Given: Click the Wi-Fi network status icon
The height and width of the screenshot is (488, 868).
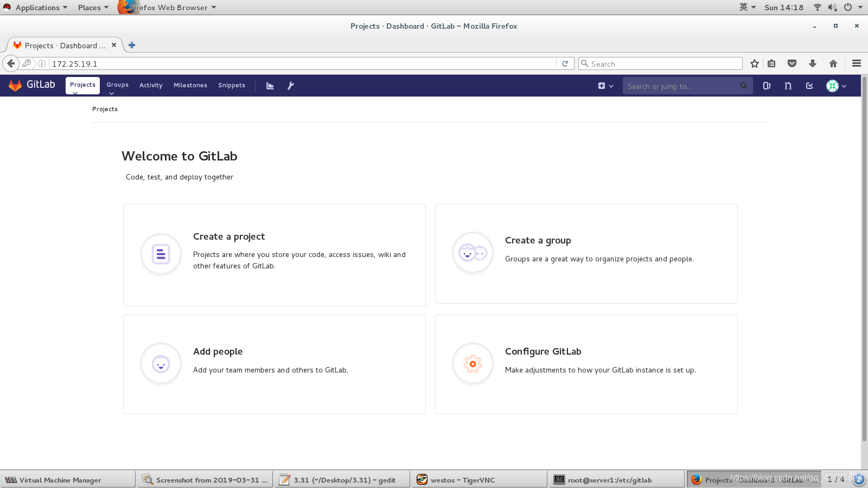Looking at the screenshot, I should point(817,7).
